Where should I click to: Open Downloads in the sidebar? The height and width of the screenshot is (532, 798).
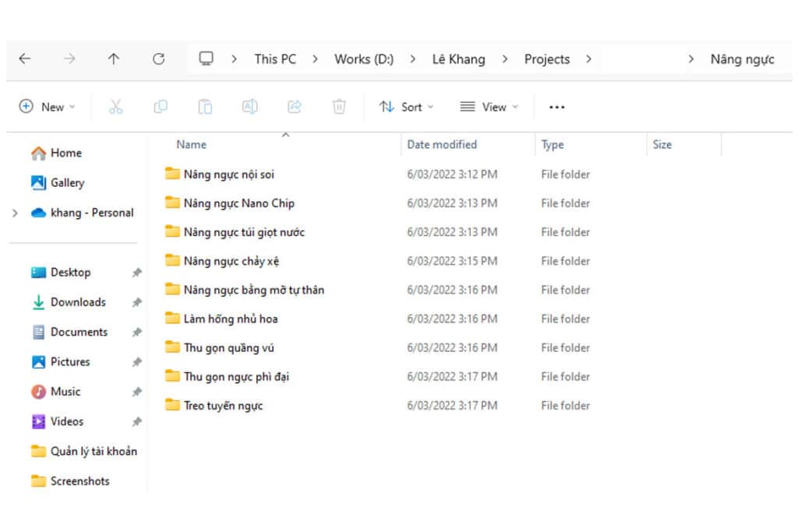[x=78, y=302]
